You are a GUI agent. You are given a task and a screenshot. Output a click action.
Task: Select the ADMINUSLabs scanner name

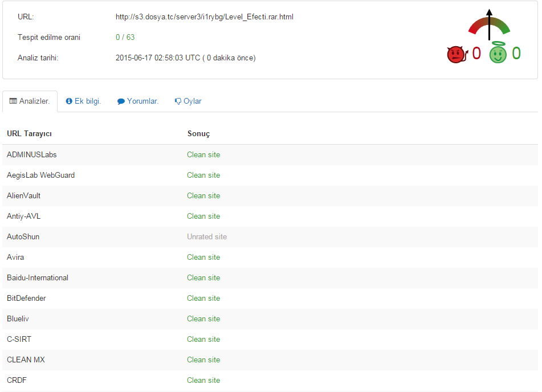coord(32,154)
